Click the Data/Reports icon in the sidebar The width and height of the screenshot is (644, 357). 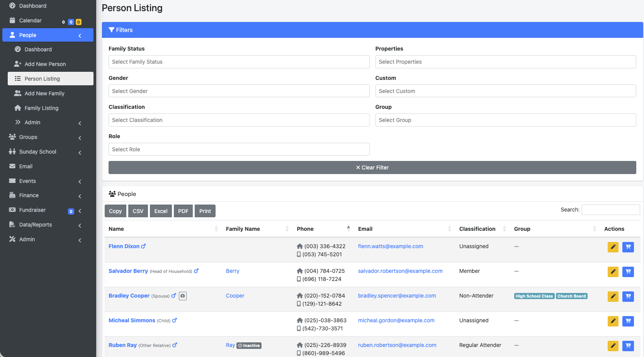(13, 224)
